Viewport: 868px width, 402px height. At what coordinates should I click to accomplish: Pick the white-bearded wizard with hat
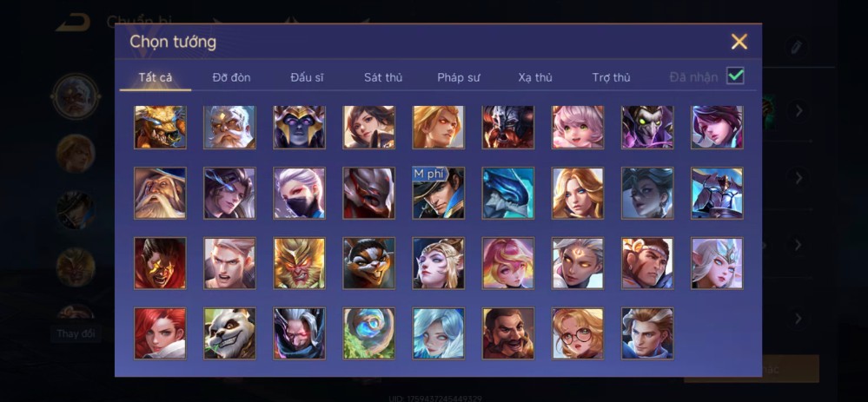pos(161,193)
